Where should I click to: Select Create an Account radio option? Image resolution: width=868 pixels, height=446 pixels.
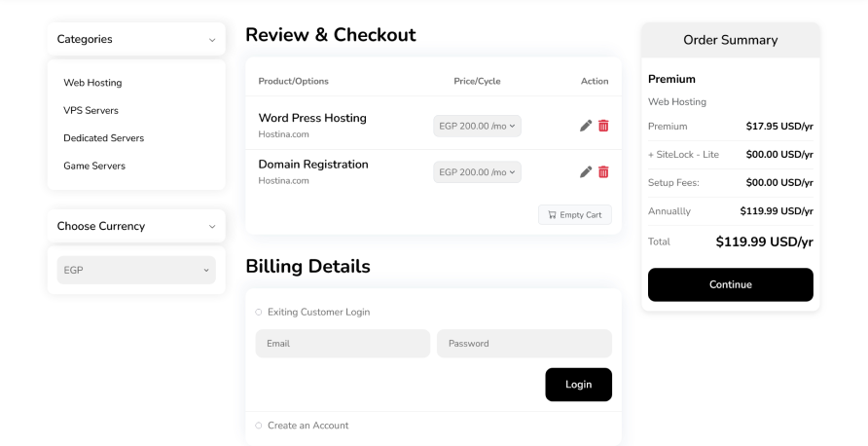coord(259,426)
